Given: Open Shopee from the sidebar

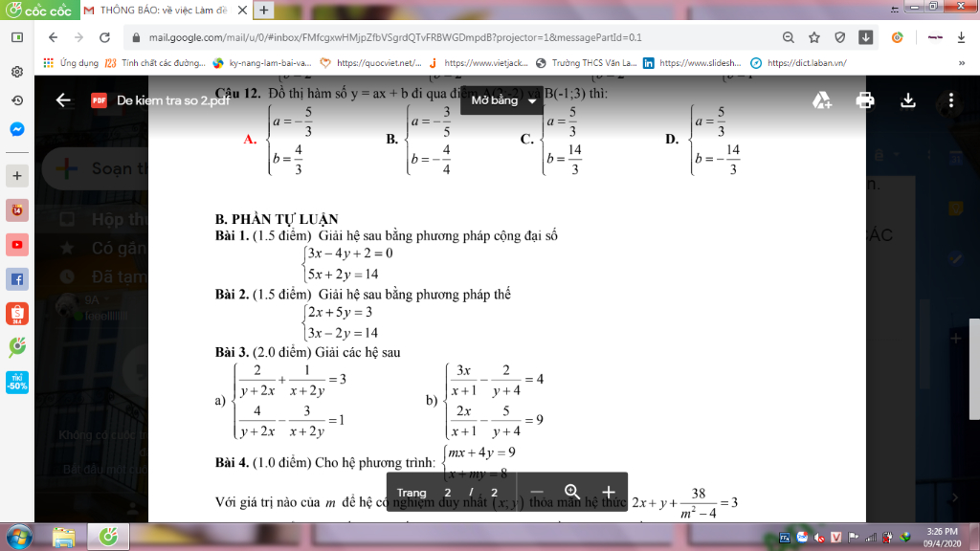Looking at the screenshot, I should click(x=17, y=314).
